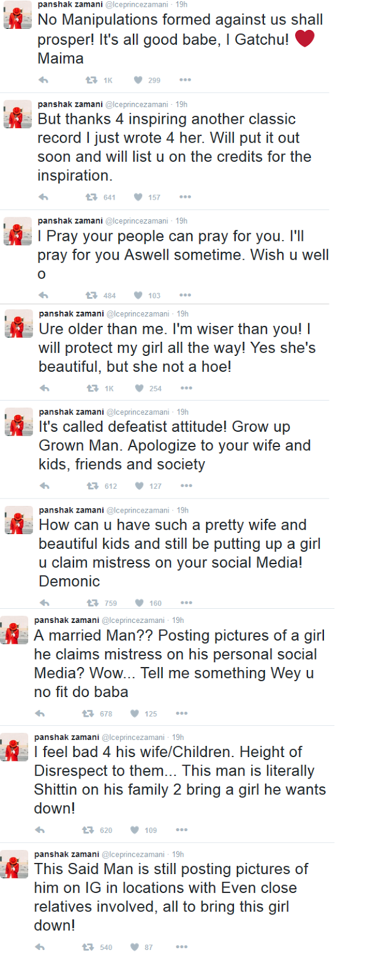Like the "I feel bad 4 his wife/Children" tweet

pos(135,830)
